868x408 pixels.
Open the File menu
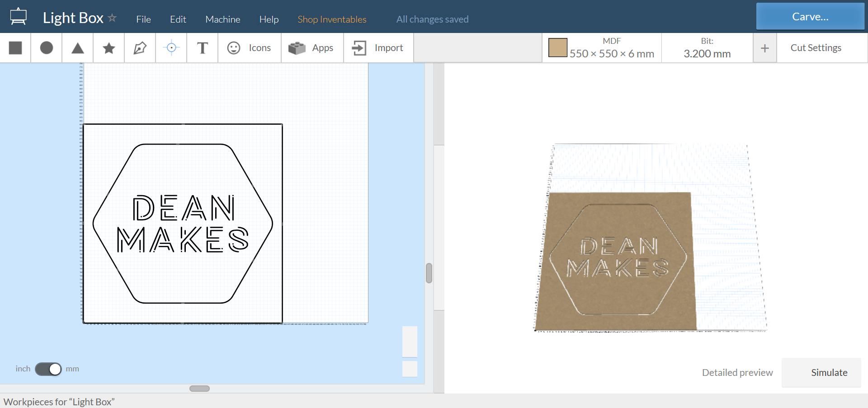point(143,19)
